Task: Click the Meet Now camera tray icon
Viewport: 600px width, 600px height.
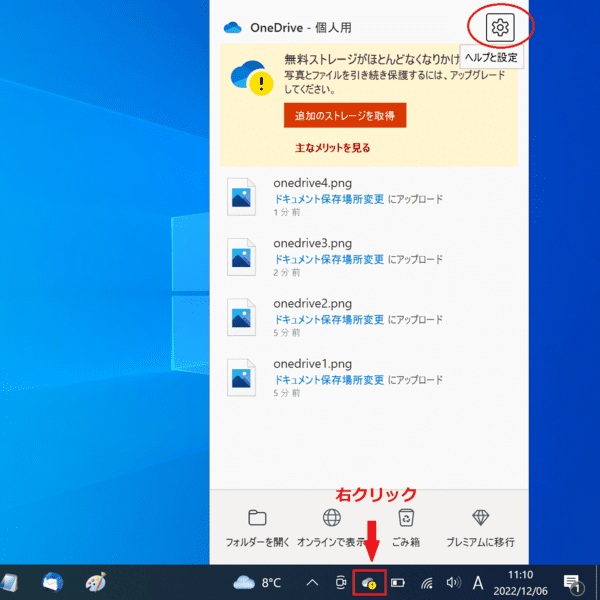Action: pyautogui.click(x=340, y=583)
